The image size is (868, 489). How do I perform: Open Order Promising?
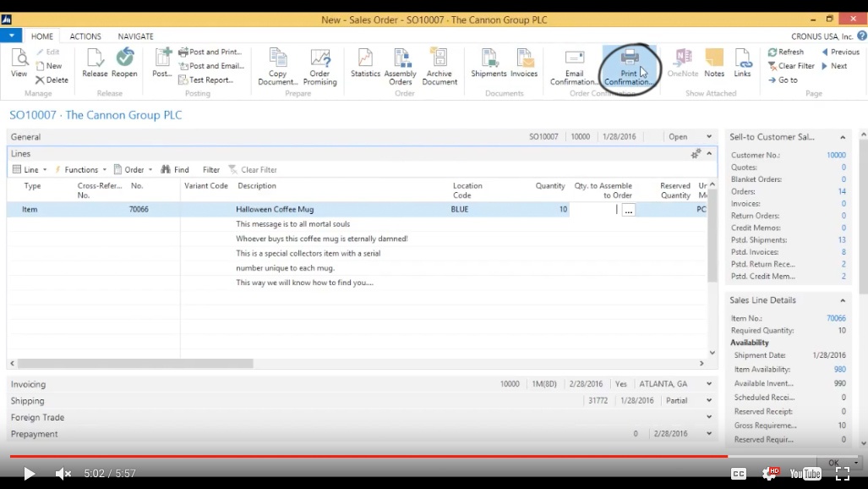click(x=320, y=67)
